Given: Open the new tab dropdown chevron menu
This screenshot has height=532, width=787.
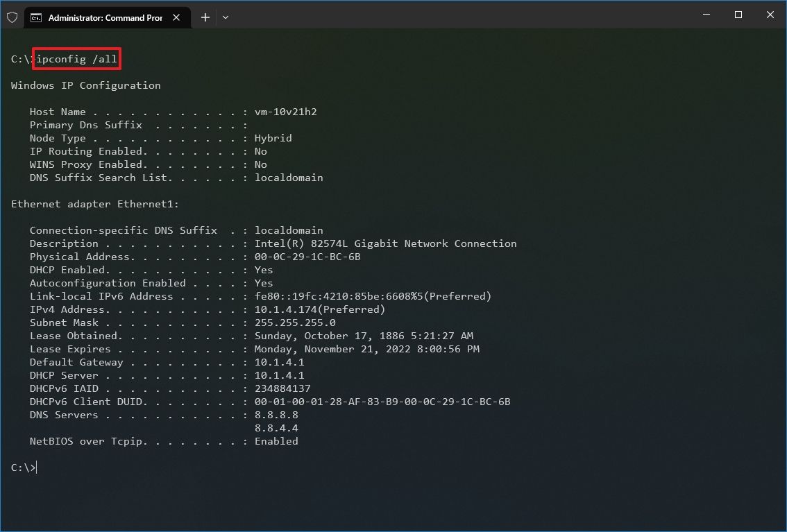Looking at the screenshot, I should 225,17.
